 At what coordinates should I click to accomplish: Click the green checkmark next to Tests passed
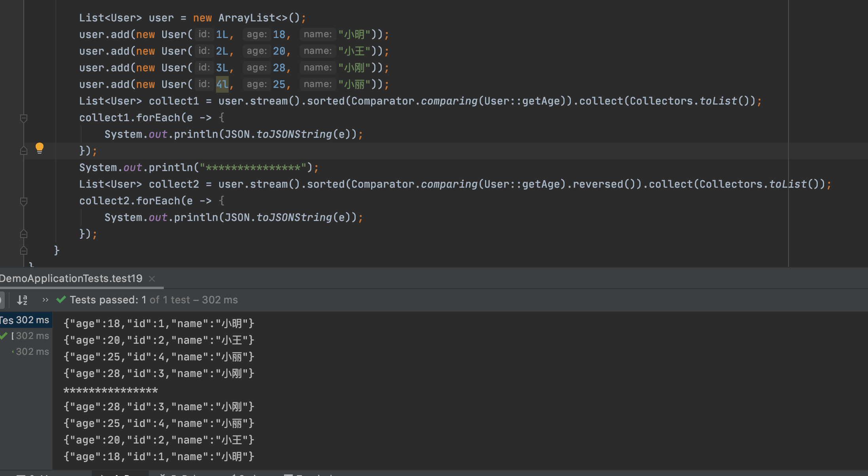click(61, 300)
